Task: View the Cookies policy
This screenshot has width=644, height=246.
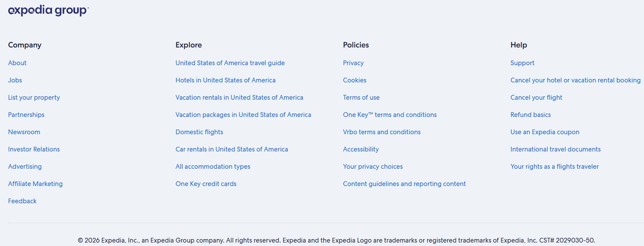Action: (355, 80)
